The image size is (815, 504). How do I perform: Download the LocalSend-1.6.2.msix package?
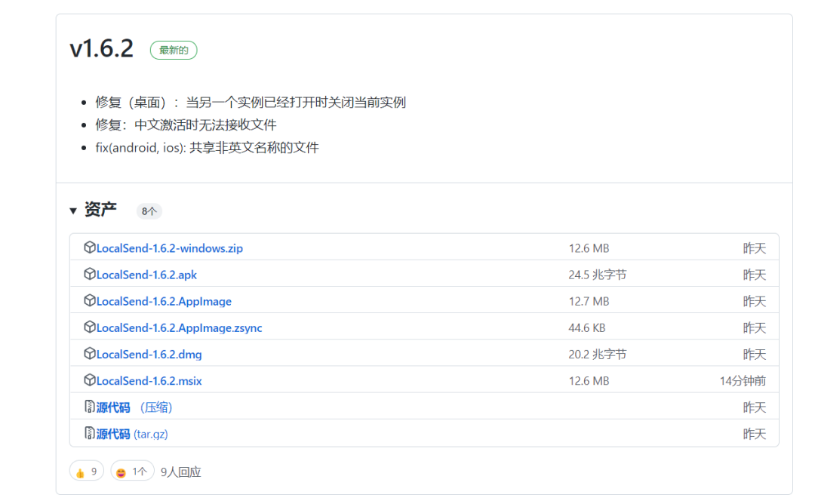tap(149, 381)
